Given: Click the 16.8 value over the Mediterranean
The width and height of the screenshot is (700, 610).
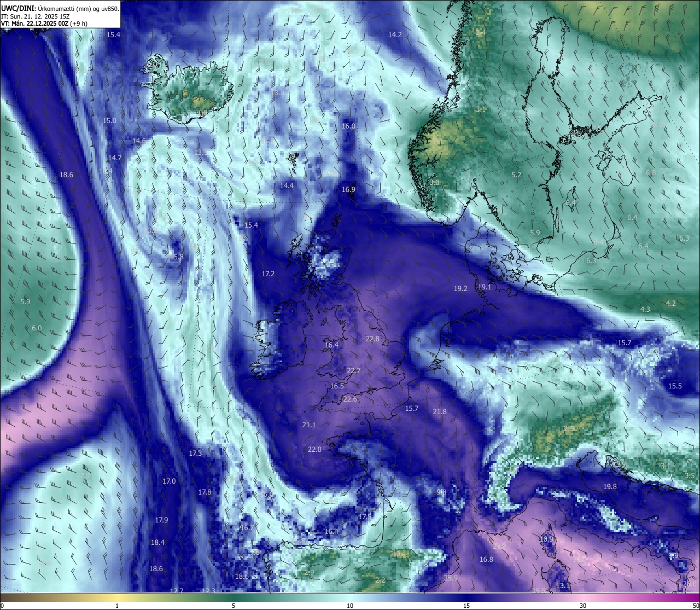Looking at the screenshot, I should (486, 559).
